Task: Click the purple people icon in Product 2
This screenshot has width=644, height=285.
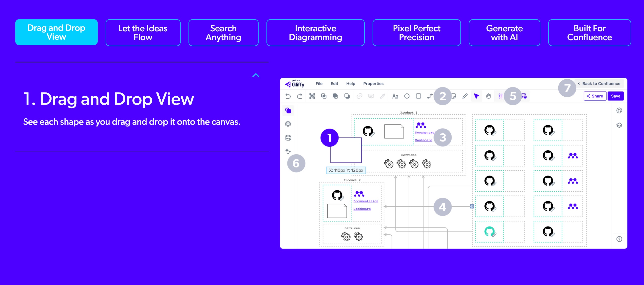Action: [x=359, y=194]
